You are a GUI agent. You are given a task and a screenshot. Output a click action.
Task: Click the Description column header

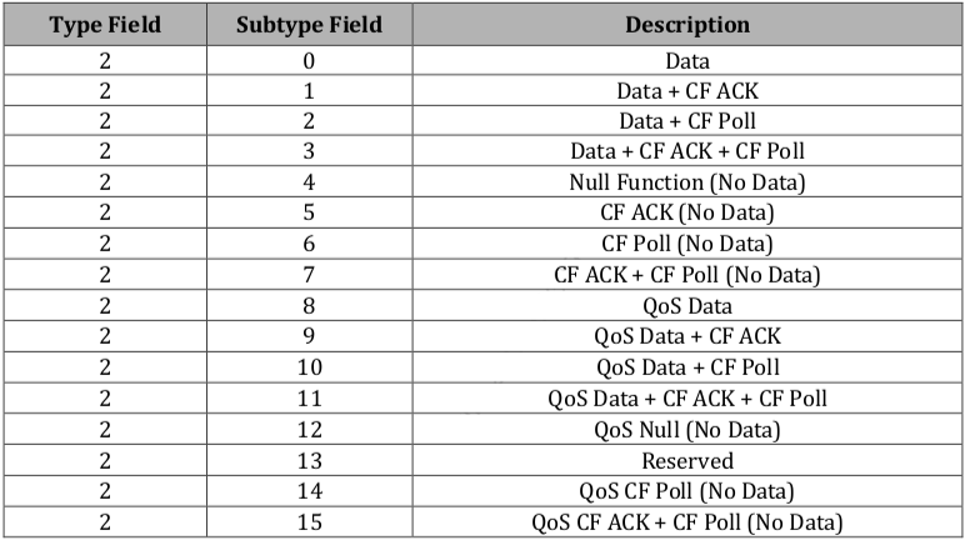click(x=687, y=25)
